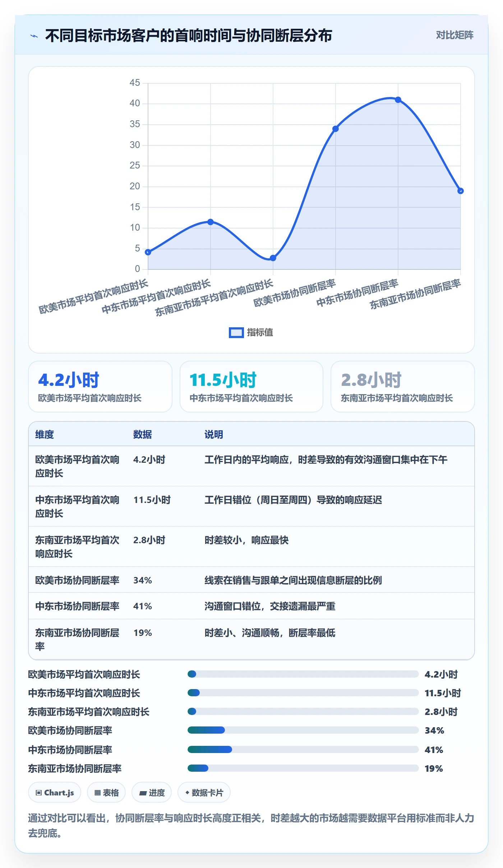Click the 11.5小时 中东市场 data card

[x=251, y=387]
